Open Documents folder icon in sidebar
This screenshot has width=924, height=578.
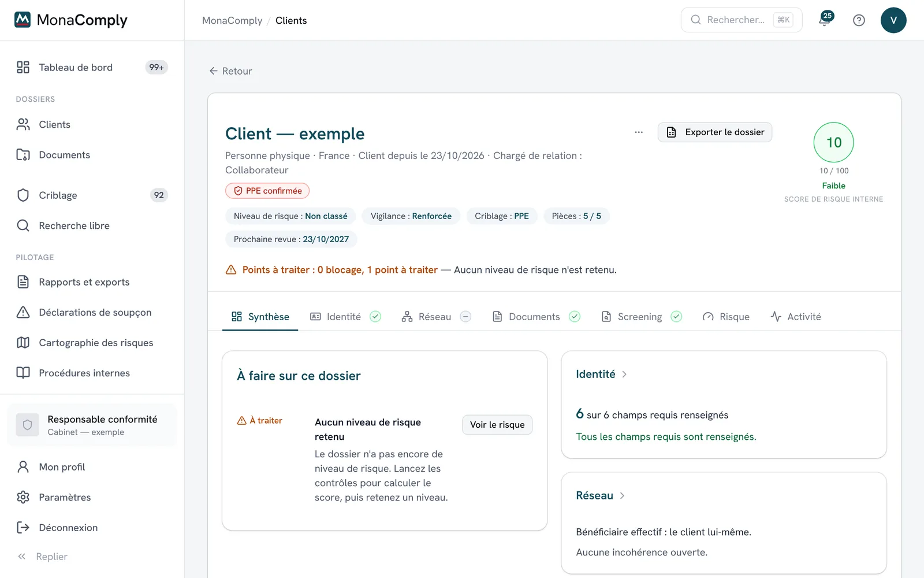(x=23, y=155)
